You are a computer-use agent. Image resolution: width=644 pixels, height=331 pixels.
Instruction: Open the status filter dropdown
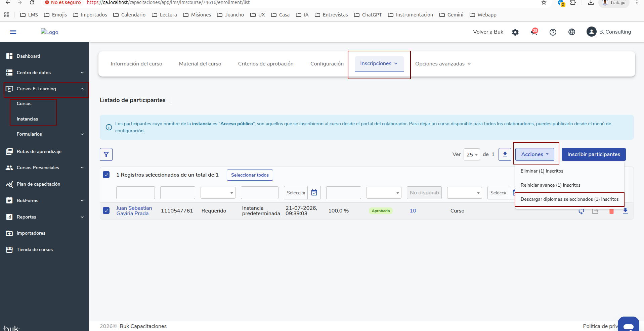pos(384,193)
